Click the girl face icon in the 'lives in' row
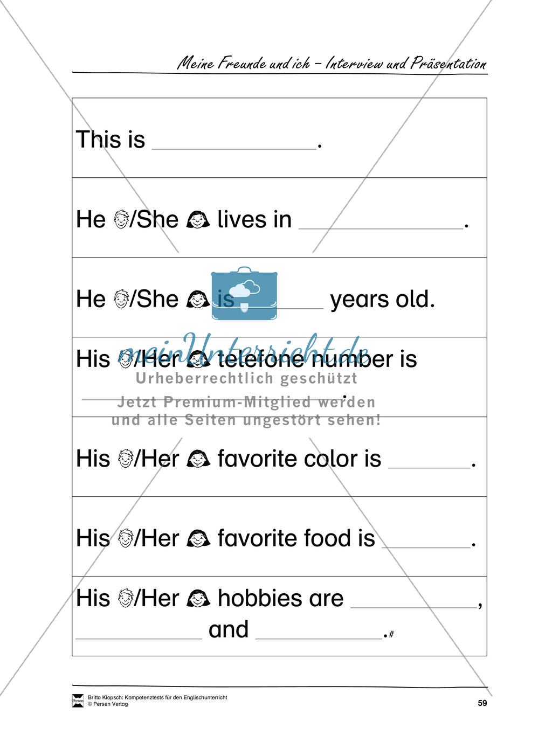552x756 pixels. (x=198, y=220)
